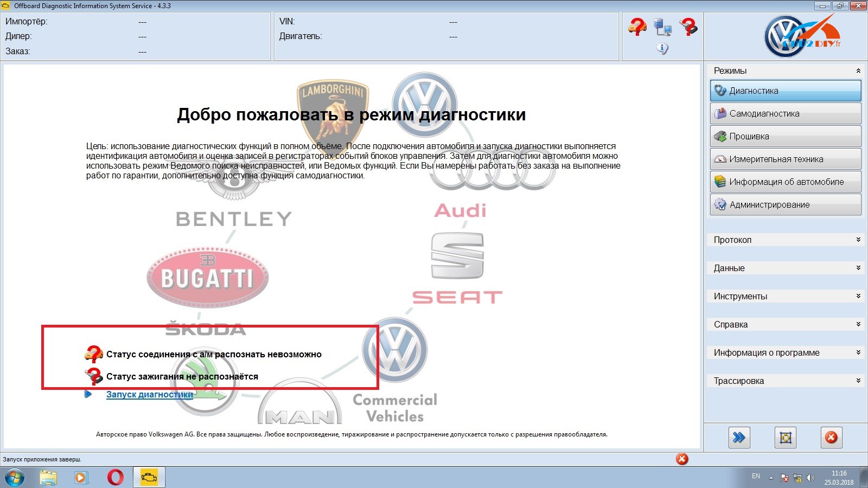Screen dimensions: 868x488
Task: Launch Opera browser from the taskbar
Action: [x=115, y=478]
